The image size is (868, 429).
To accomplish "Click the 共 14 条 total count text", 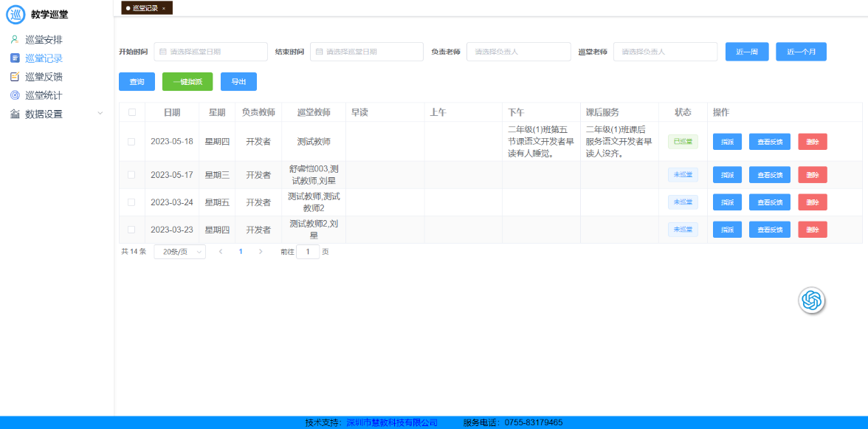I will click(134, 251).
